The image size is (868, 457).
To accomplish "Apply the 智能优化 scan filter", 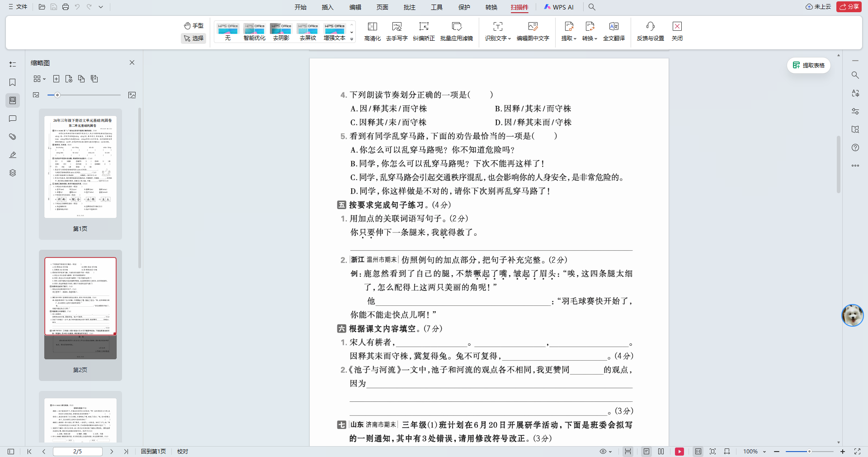I will coord(254,32).
